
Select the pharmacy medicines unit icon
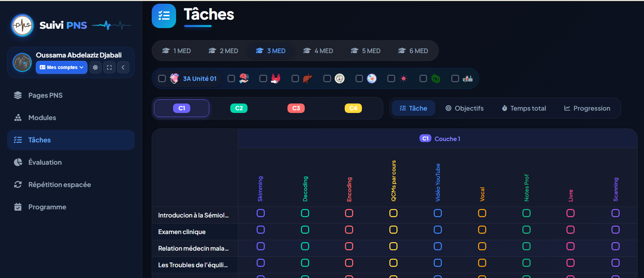coord(468,78)
